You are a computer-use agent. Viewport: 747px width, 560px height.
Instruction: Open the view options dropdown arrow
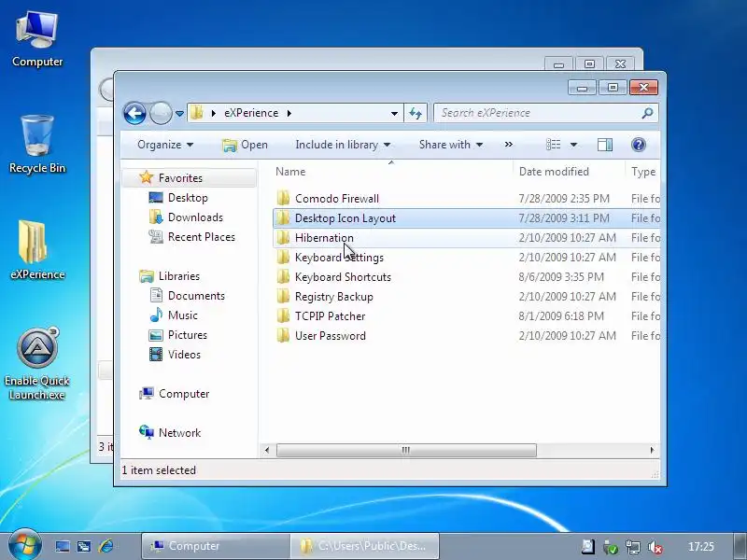click(573, 145)
